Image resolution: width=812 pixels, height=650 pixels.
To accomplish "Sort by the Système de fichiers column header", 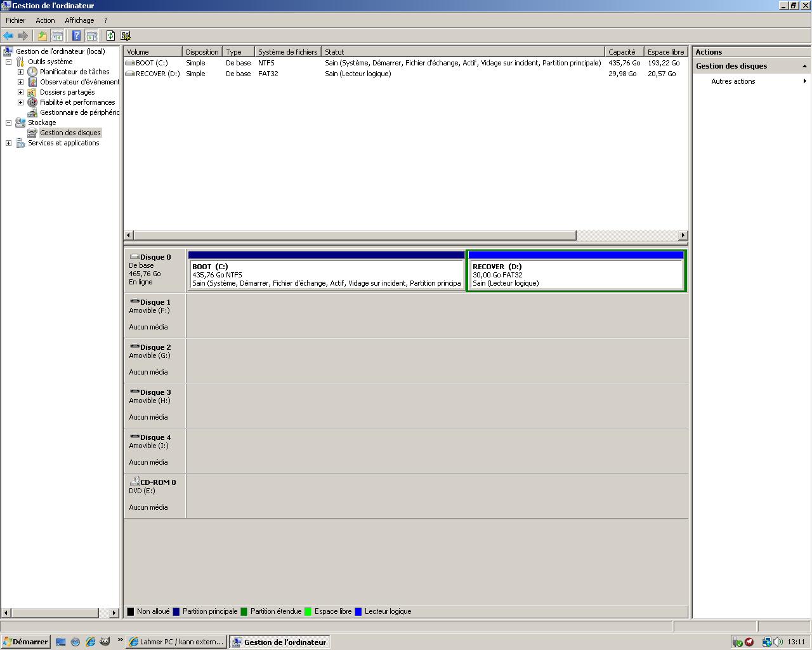I will tap(287, 52).
